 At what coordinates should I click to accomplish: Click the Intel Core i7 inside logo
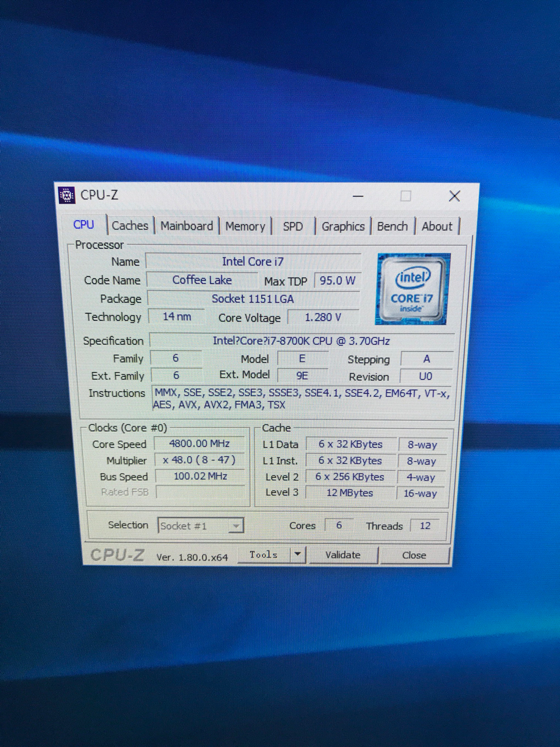[x=412, y=289]
